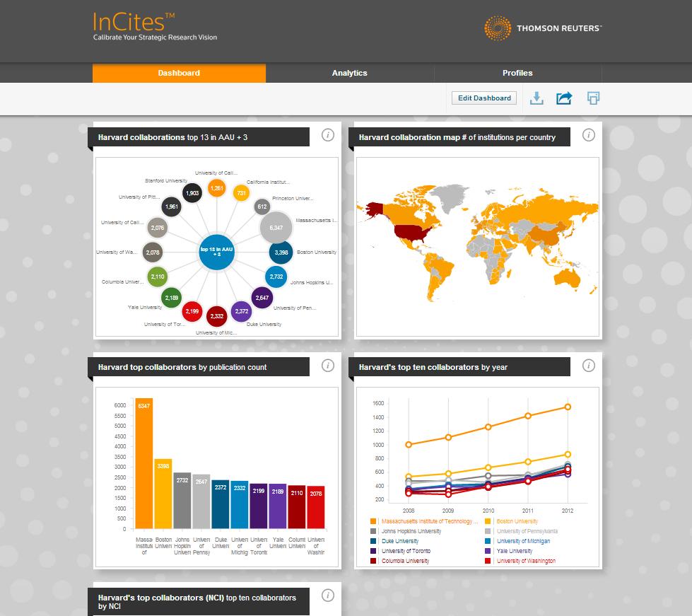Select the 2,732 Johns Hopkins bubble
692x616 pixels.
coord(276,277)
